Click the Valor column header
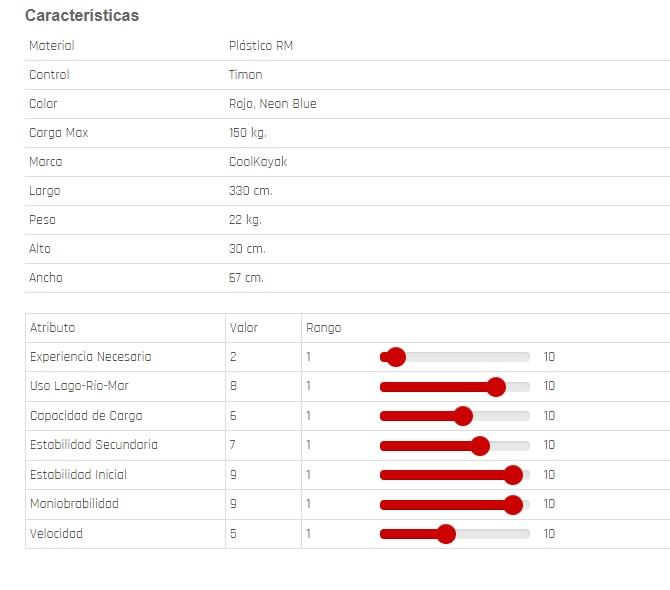Screen dimensions: 670x590 pyautogui.click(x=244, y=328)
